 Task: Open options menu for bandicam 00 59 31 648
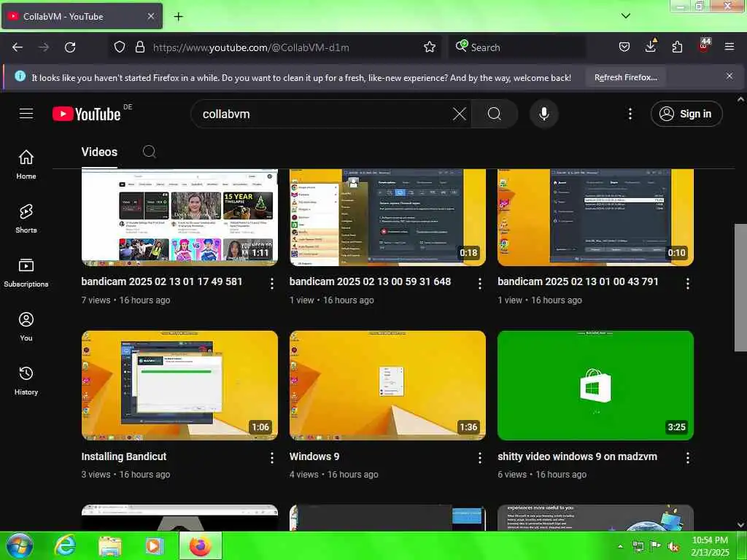(479, 284)
